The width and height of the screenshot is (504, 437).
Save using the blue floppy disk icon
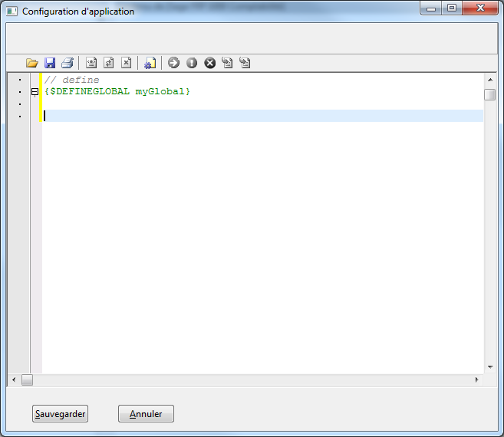pos(50,63)
